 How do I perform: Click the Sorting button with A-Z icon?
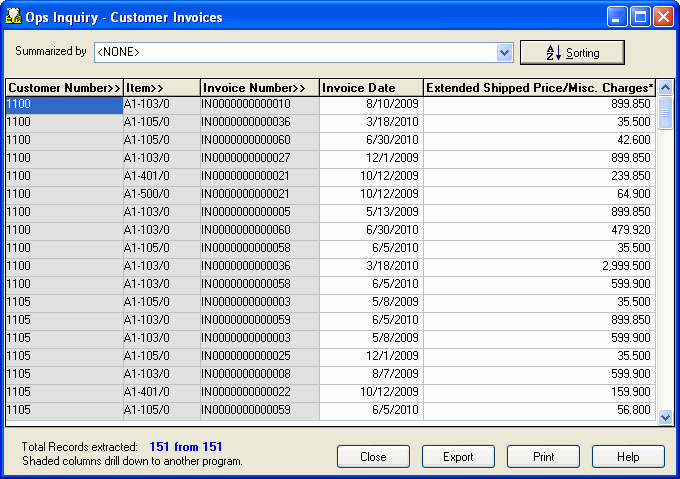572,52
